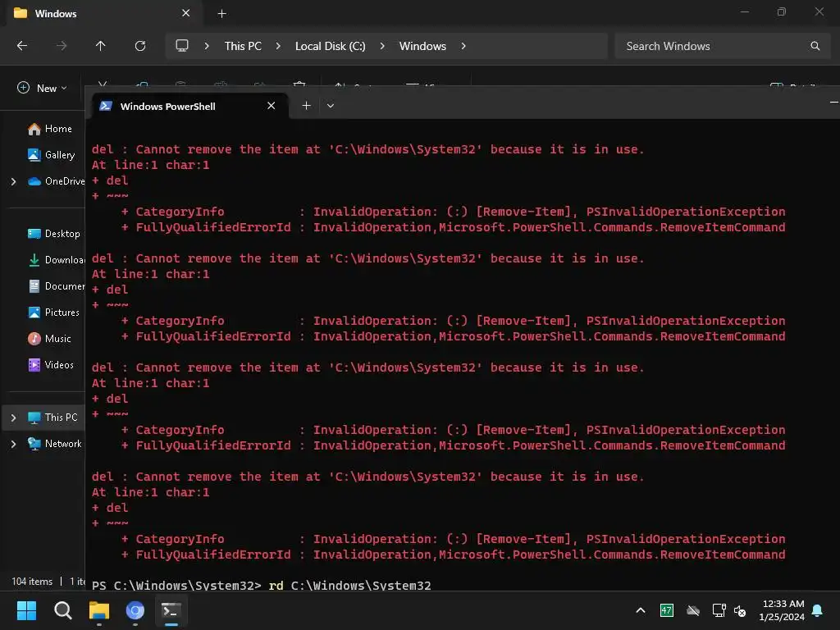Open the Videos folder in sidebar
This screenshot has width=840, height=630.
52,365
